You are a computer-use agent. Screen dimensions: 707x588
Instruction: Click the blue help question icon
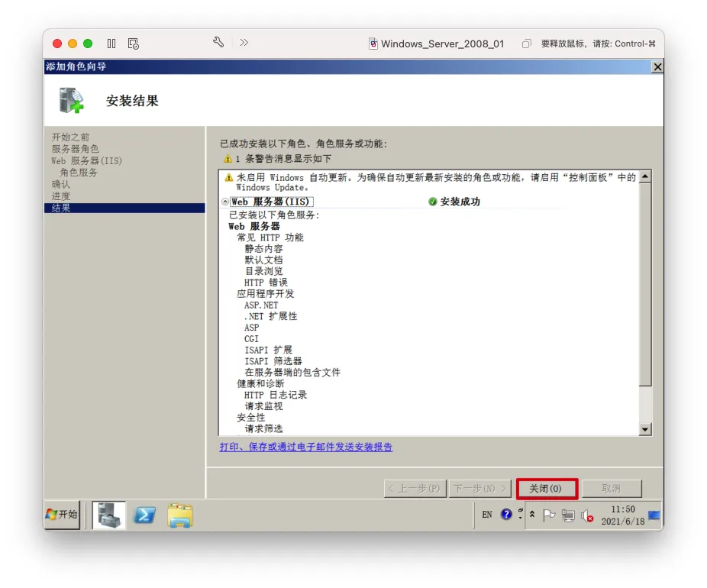506,514
